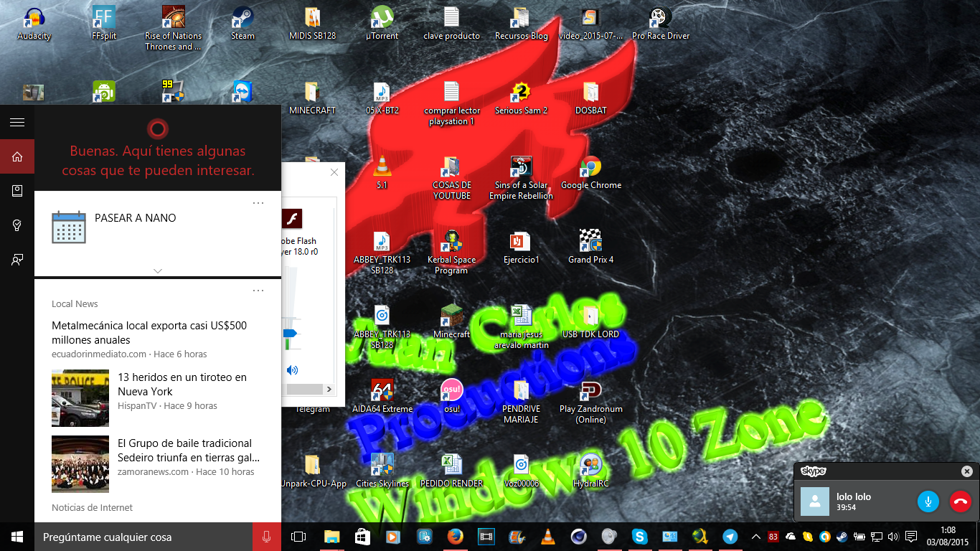Open the µTorrent desktop shortcut
The height and width of the screenshot is (551, 980).
(382, 23)
